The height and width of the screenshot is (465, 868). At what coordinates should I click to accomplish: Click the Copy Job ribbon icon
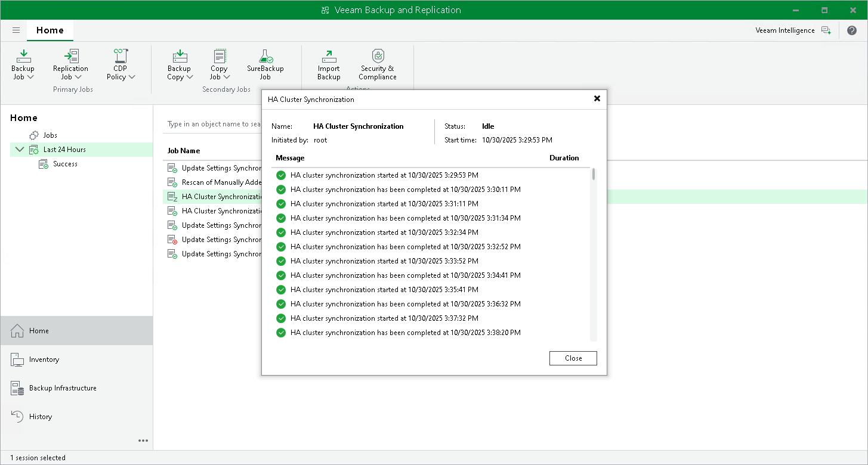(220, 56)
